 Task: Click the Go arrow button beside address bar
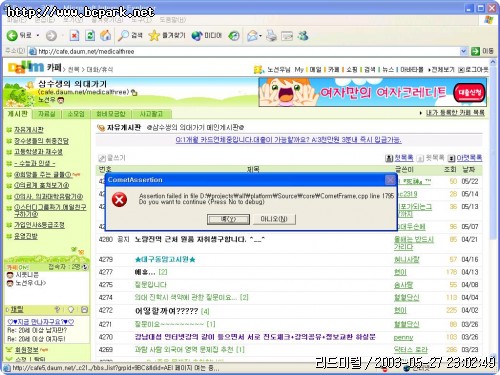[x=475, y=51]
